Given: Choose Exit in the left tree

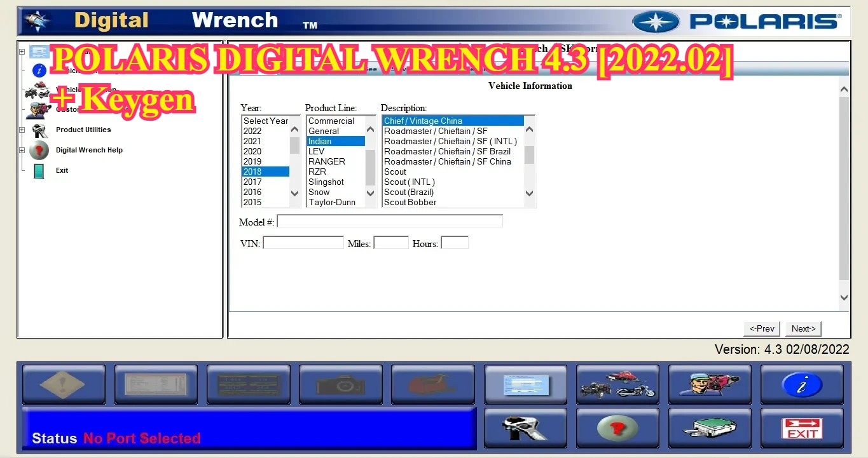Looking at the screenshot, I should pos(62,170).
